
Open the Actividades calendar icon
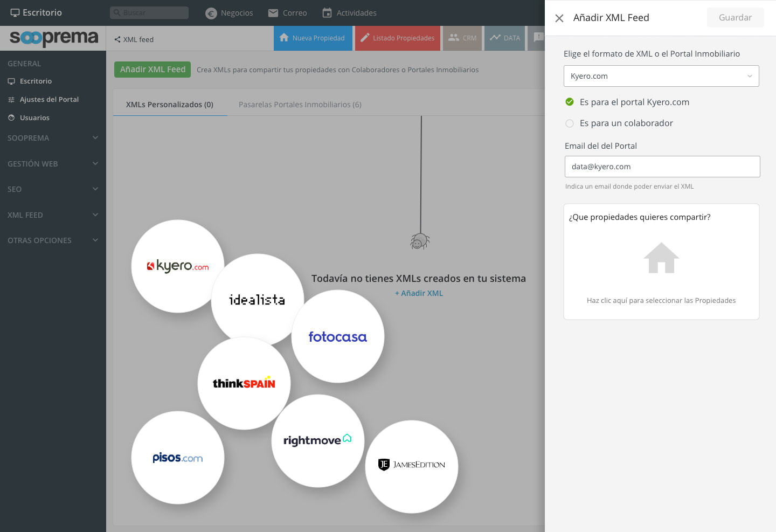[x=327, y=13]
